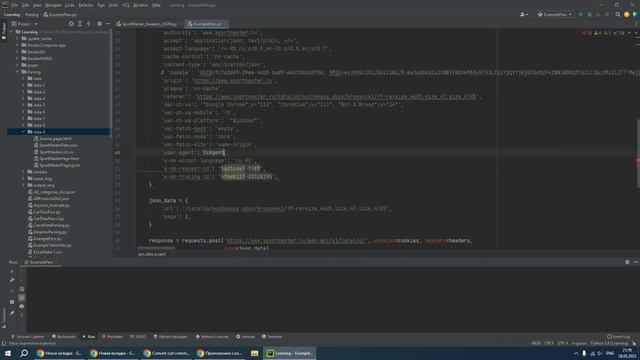Screen dimensions: 640x360
Task: Collapse the Parsing folder
Action: [18, 72]
